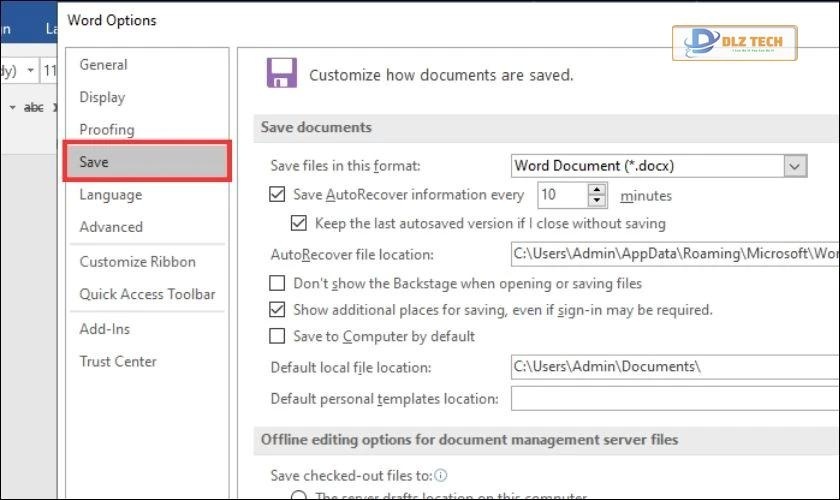Click the Word Document (*.docx) format text
Viewport: 840px width, 500px height.
click(x=594, y=166)
